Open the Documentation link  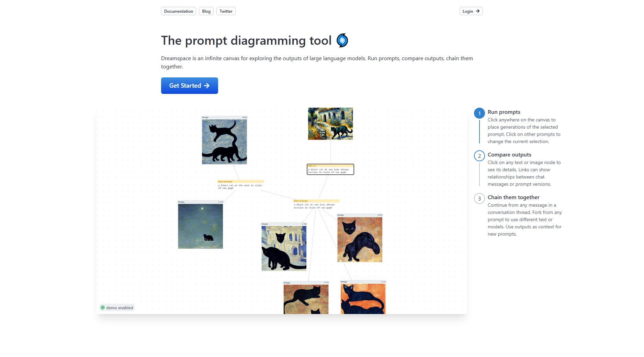coord(179,11)
